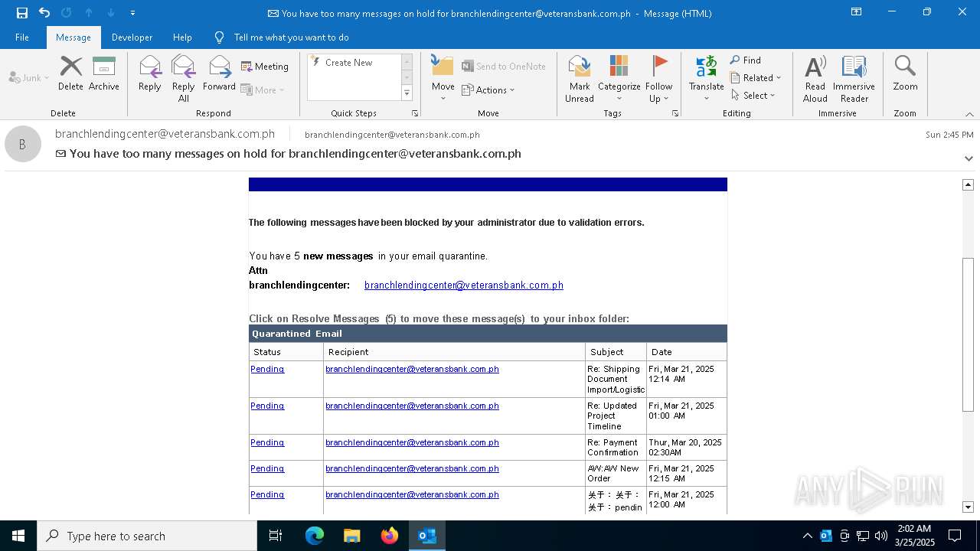The image size is (980, 551).
Task: Reply with a Meeting
Action: click(265, 67)
